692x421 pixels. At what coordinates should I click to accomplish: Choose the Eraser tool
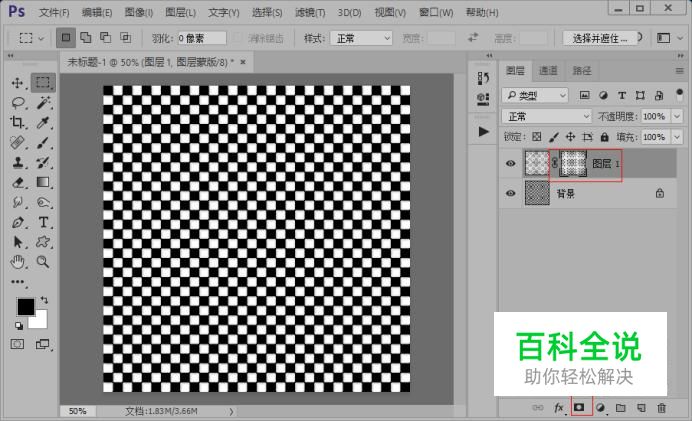(18, 182)
